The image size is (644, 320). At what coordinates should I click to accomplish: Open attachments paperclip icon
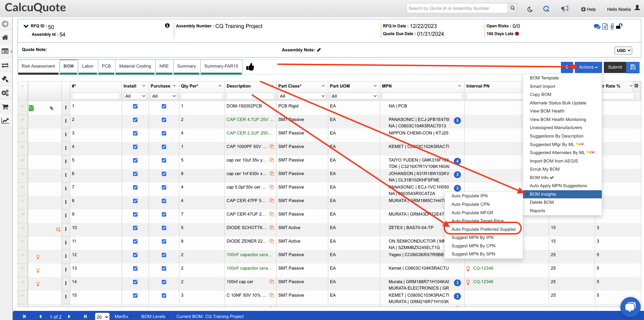[x=612, y=26]
